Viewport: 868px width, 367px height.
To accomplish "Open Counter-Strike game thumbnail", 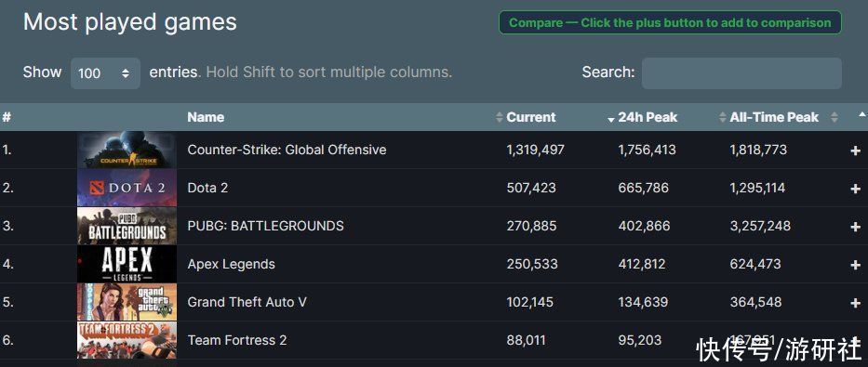I will point(127,150).
